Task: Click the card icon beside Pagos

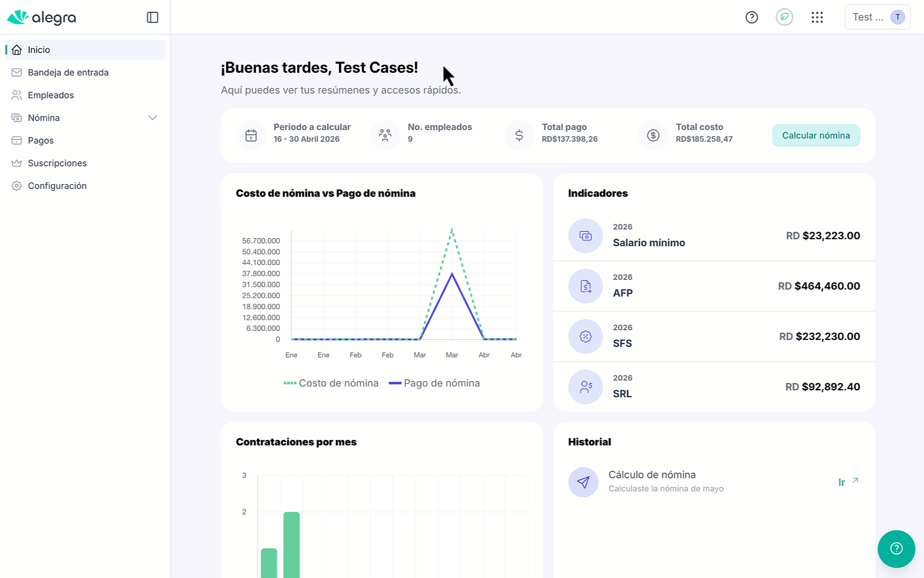Action: tap(17, 140)
